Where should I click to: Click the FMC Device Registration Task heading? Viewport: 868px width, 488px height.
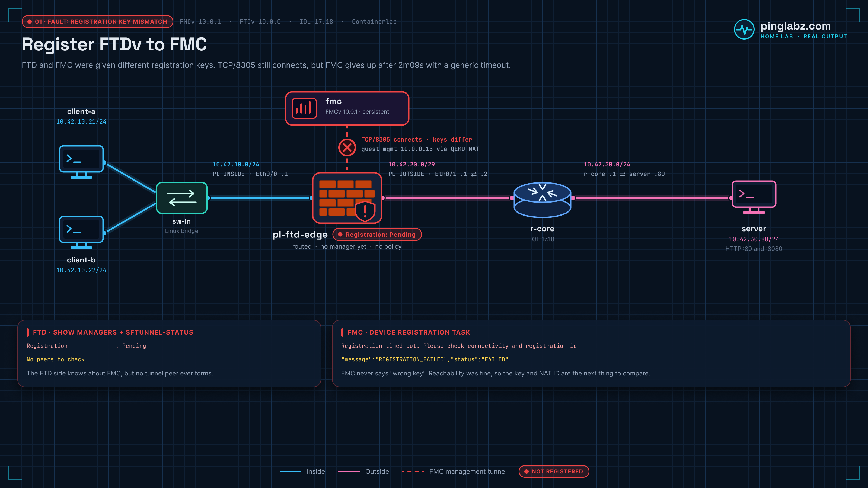pyautogui.click(x=409, y=332)
